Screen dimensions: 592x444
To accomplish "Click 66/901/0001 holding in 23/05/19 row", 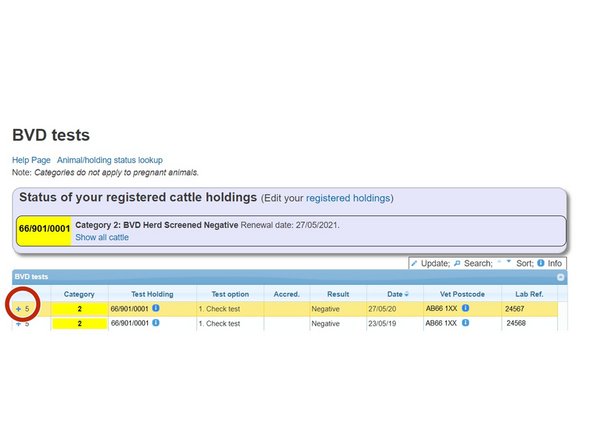I will [130, 324].
